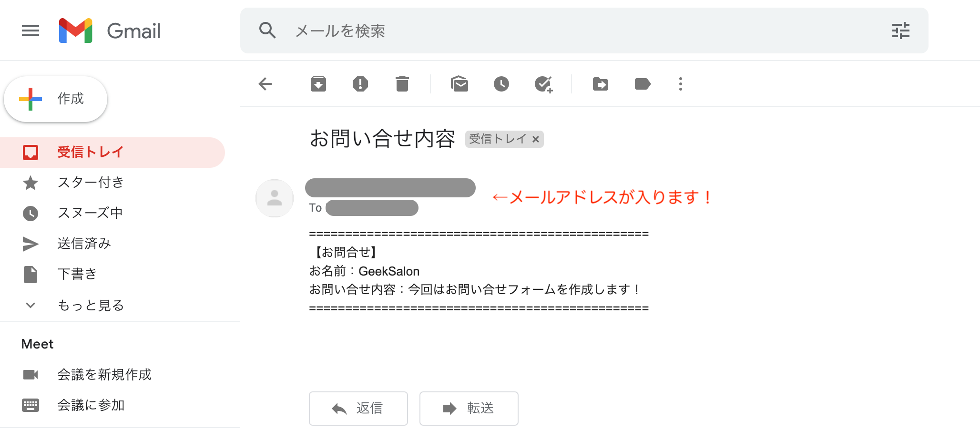The width and height of the screenshot is (980, 430).
Task: Remove the 受信トレイ label with its x
Action: (x=536, y=139)
